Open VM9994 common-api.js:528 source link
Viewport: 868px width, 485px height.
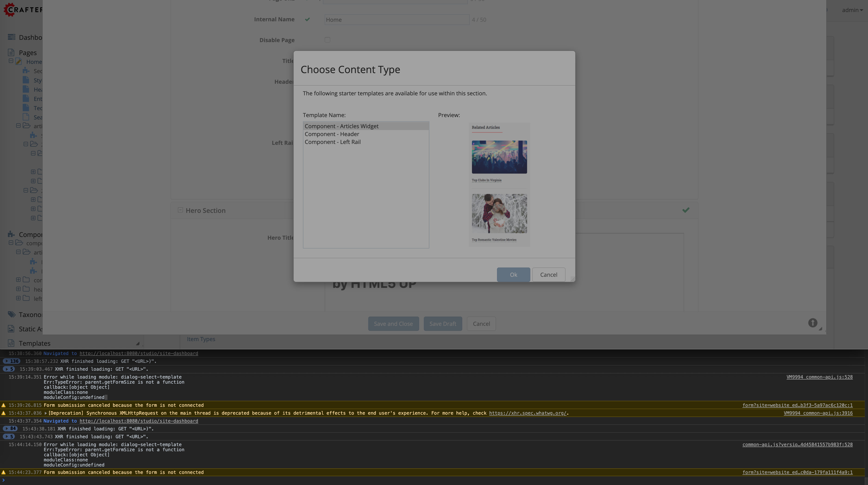point(819,377)
